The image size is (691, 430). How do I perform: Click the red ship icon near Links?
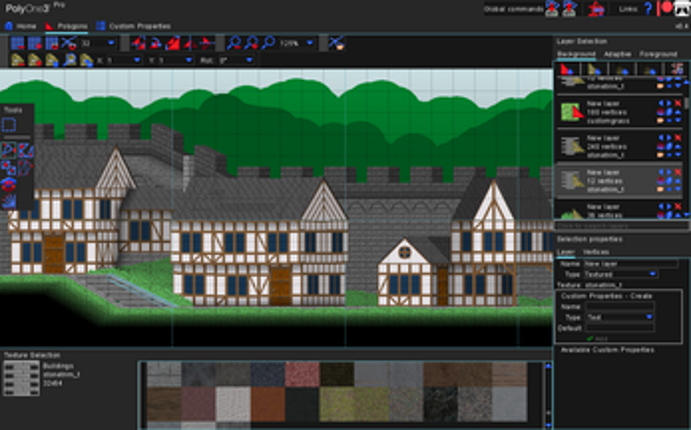click(595, 9)
